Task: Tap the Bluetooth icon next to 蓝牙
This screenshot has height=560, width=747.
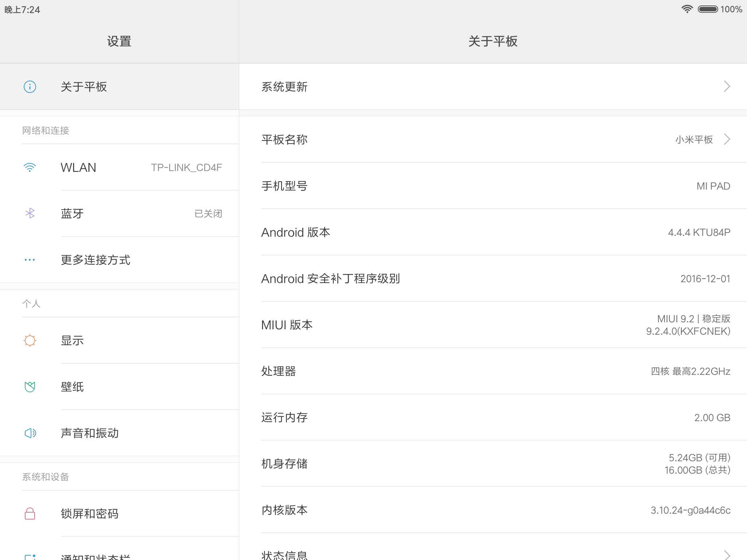Action: point(30,213)
